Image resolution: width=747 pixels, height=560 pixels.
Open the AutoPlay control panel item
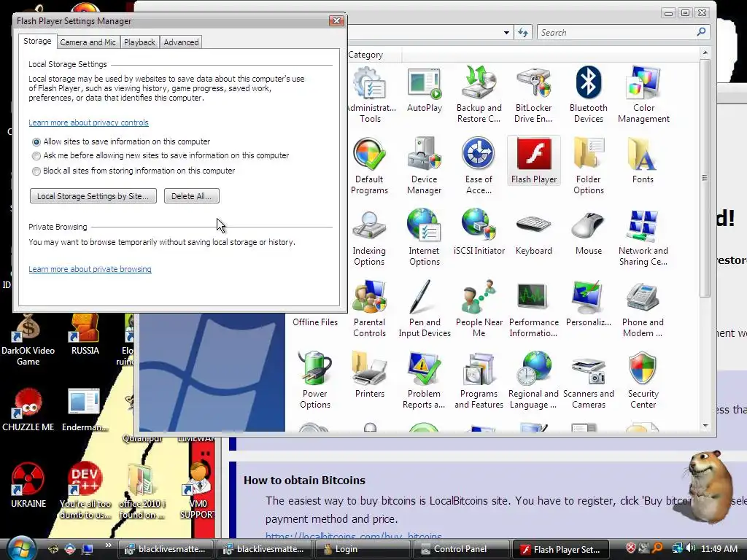[425, 90]
